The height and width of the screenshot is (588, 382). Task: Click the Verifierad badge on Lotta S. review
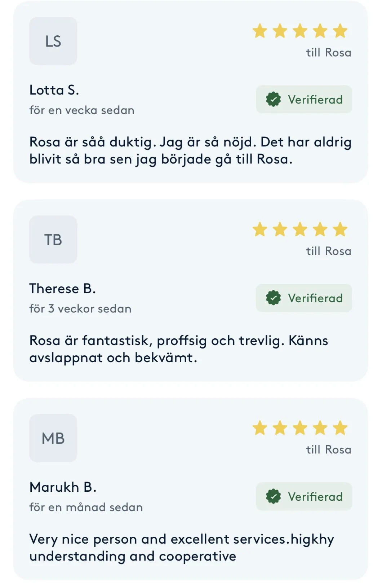tap(304, 99)
